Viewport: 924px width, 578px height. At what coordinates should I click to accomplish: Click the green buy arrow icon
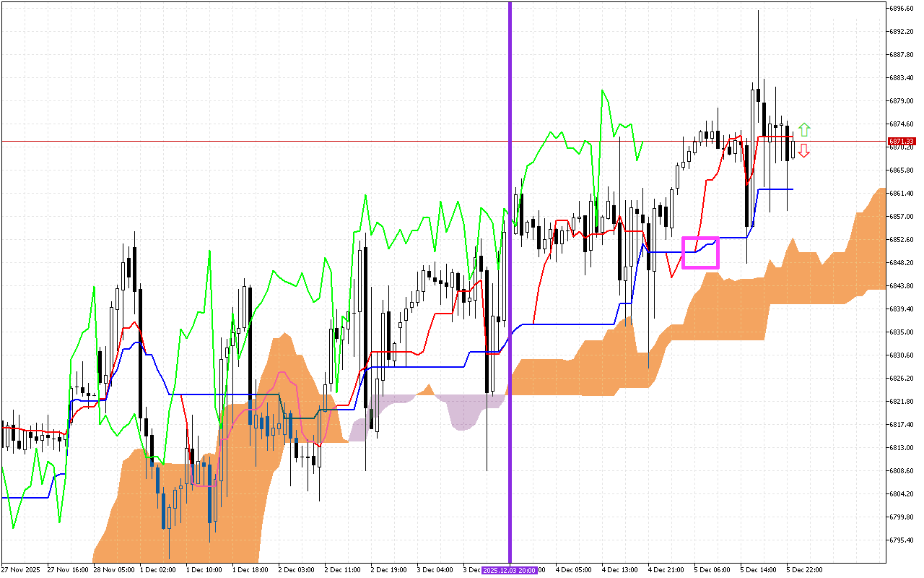804,129
